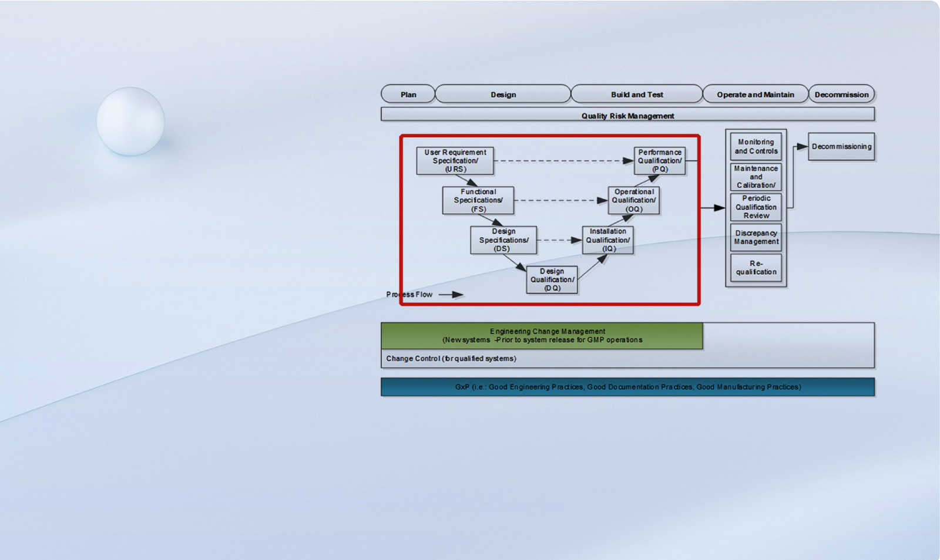The width and height of the screenshot is (940, 560).
Task: Click the Design phase label
Action: pos(503,94)
